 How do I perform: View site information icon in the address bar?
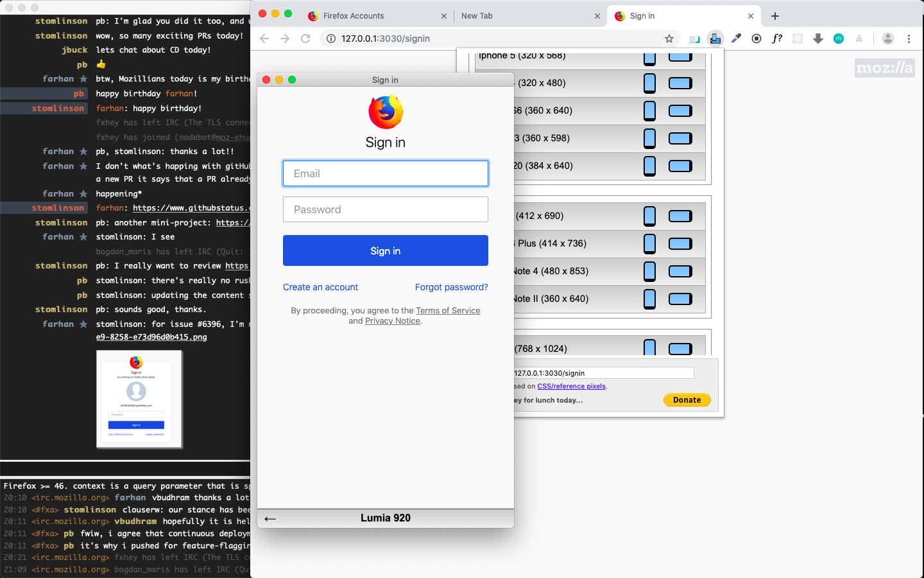coord(331,39)
